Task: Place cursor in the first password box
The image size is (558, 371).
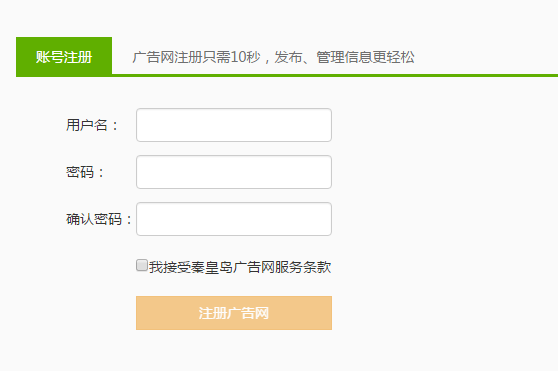Action: (234, 172)
